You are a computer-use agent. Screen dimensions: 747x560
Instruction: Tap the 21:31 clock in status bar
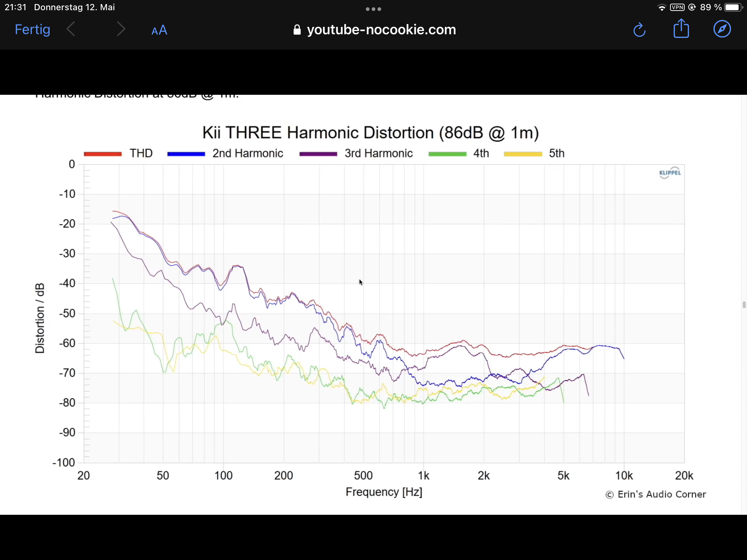16,7
